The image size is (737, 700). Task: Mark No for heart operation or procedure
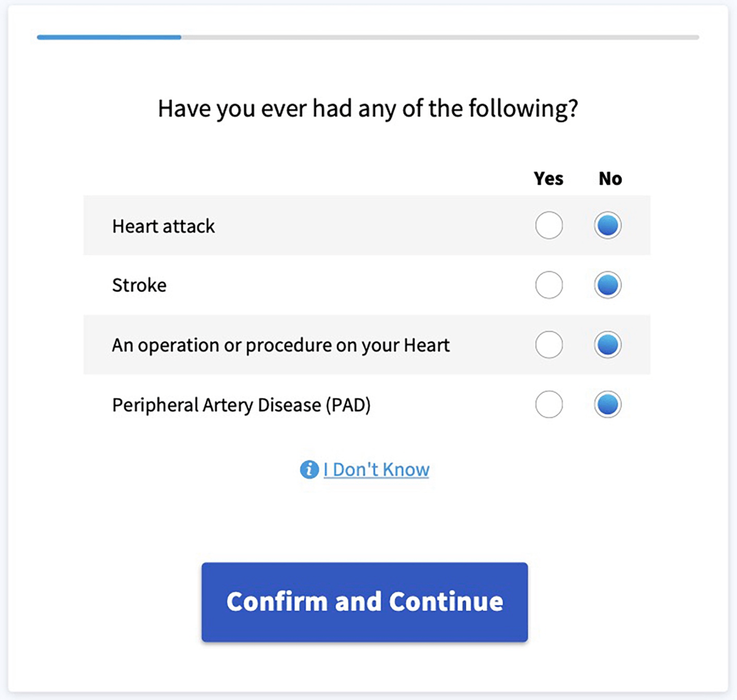click(607, 345)
